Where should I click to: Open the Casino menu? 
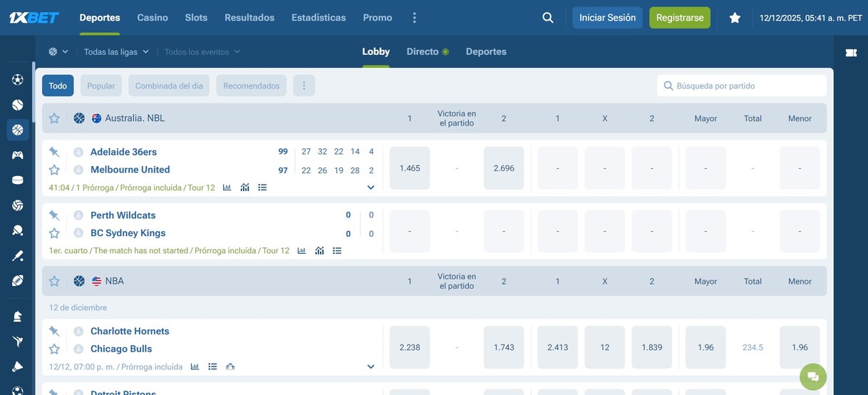(153, 18)
